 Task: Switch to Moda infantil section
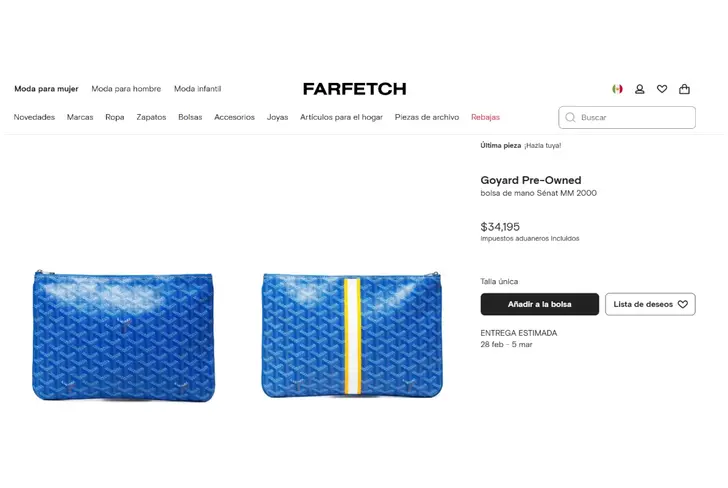(x=197, y=89)
